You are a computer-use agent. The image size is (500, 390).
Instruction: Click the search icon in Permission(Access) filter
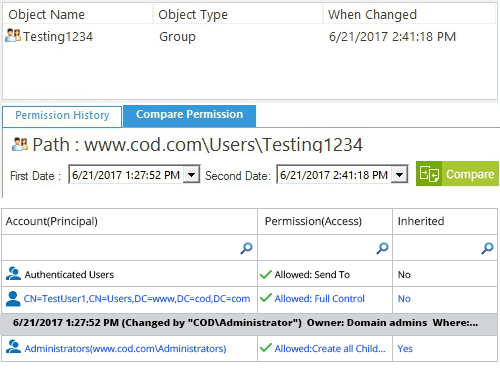click(382, 248)
